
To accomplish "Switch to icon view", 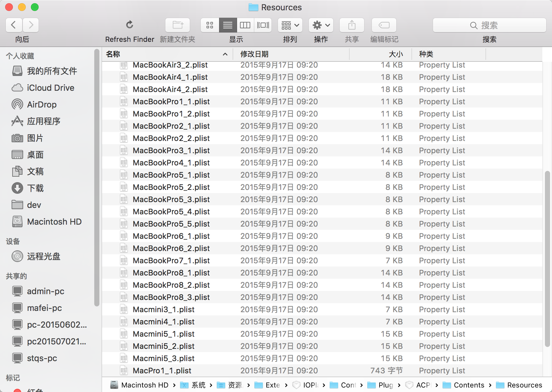I will click(x=210, y=25).
